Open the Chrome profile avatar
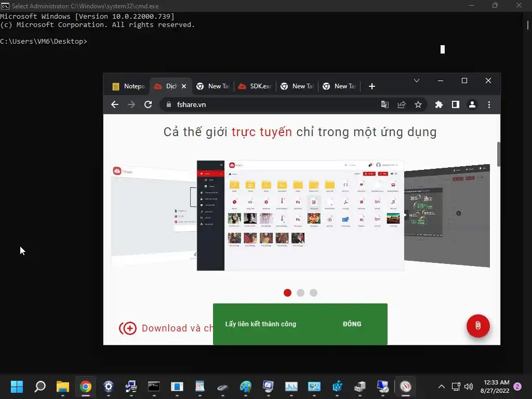Screen dimensions: 532x399 click(472, 104)
